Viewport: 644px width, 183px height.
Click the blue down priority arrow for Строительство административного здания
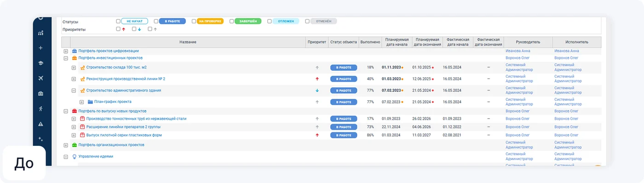pos(317,91)
